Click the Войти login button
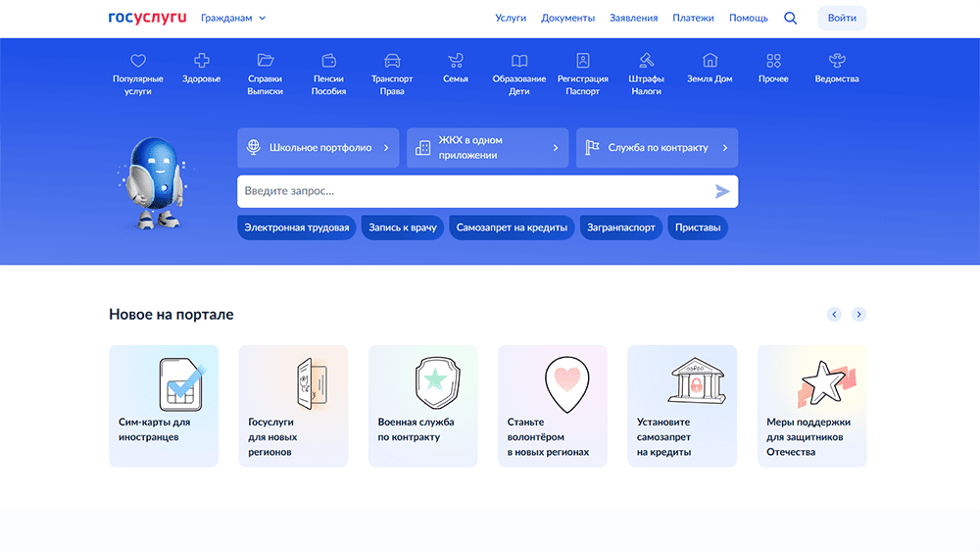Image resolution: width=980 pixels, height=552 pixels. tap(842, 18)
